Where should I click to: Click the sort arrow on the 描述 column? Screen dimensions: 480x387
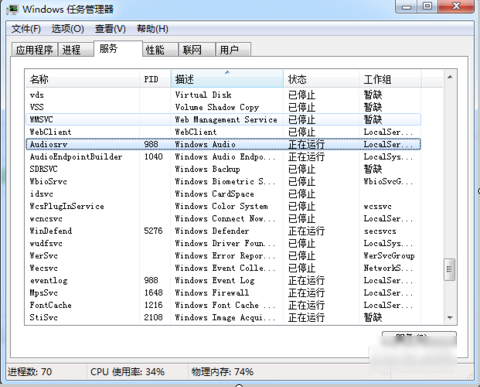click(x=227, y=72)
